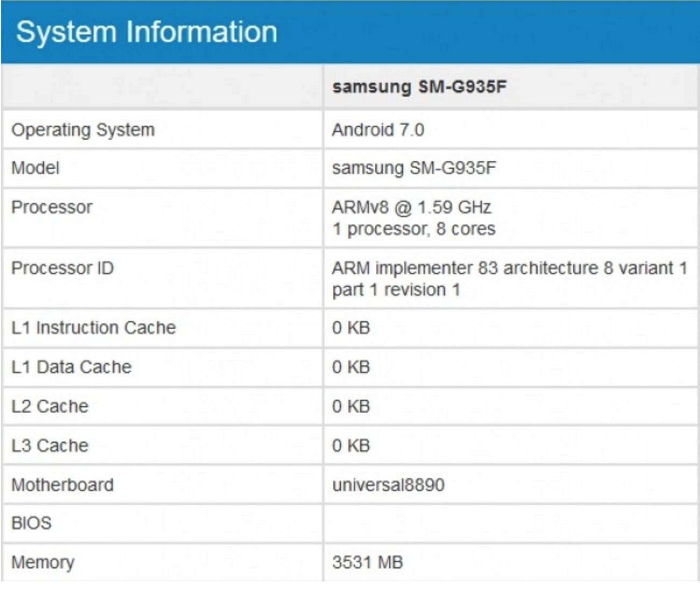The image size is (700, 591).
Task: Click the Processor row label
Action: coord(52,207)
